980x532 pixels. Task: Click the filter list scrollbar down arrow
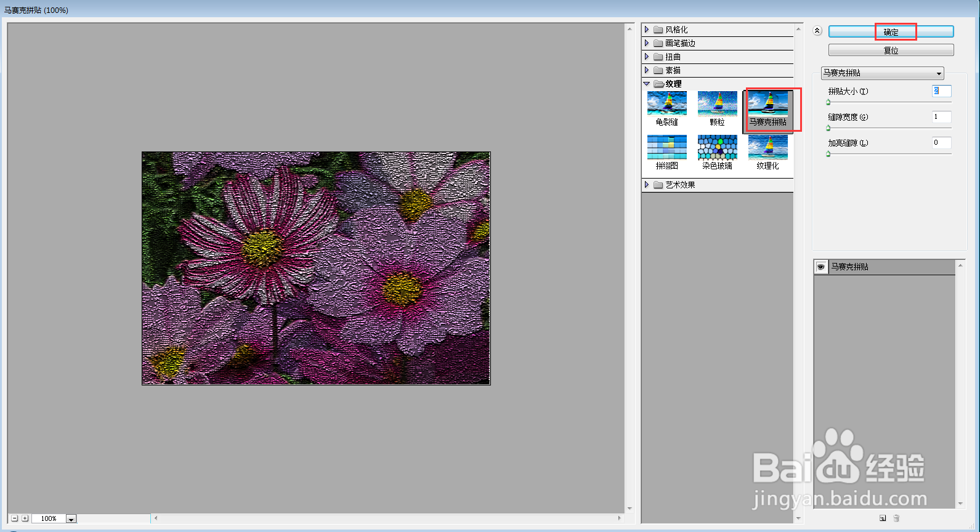(799, 519)
